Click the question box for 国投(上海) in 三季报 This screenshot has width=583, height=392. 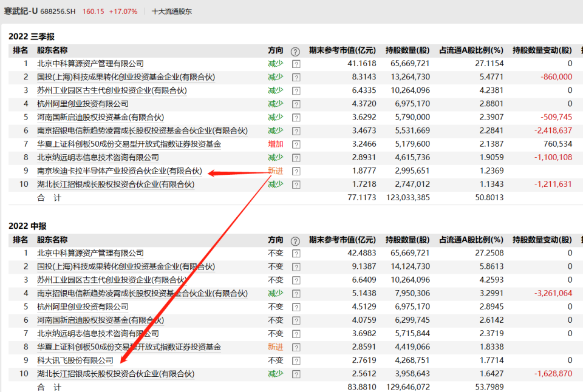(x=296, y=77)
